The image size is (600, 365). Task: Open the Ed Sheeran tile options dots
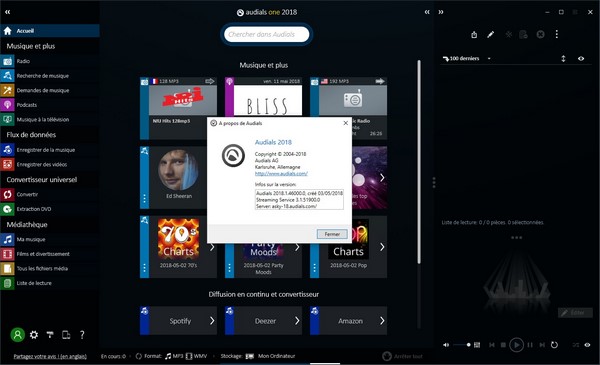144,199
